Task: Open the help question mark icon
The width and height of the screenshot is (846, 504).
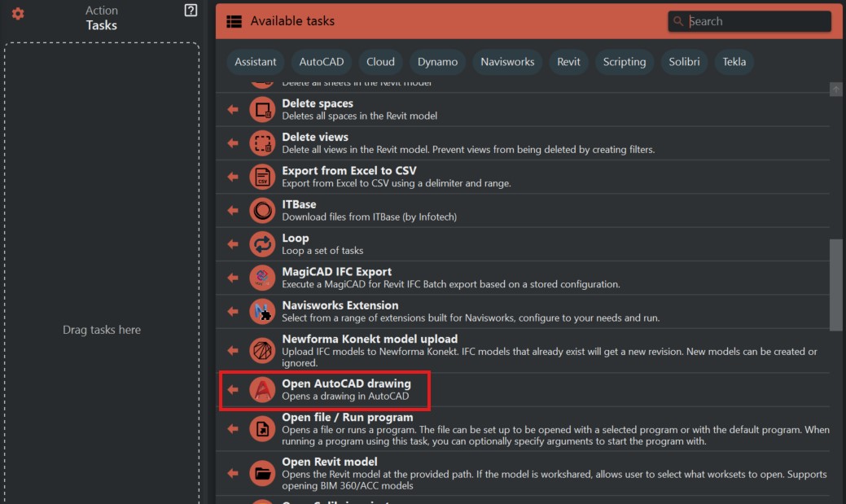Action: pyautogui.click(x=191, y=11)
